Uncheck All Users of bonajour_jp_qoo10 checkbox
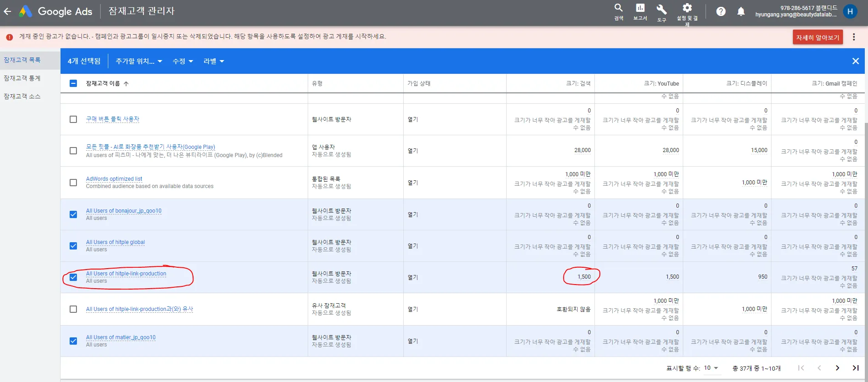 click(73, 214)
